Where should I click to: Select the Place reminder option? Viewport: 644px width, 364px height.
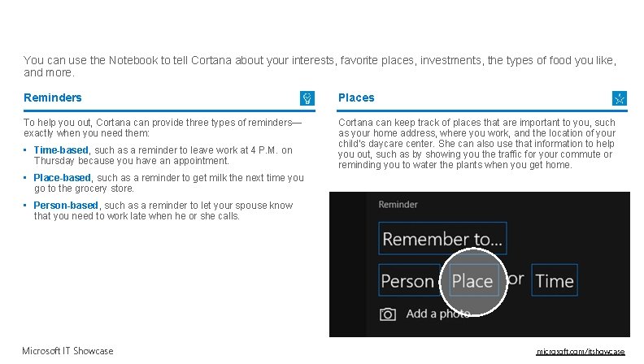point(474,280)
